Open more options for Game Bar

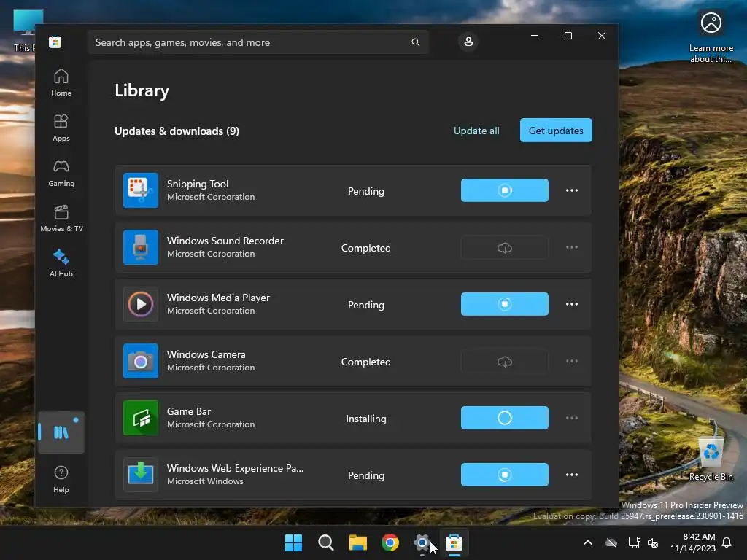[x=572, y=418]
